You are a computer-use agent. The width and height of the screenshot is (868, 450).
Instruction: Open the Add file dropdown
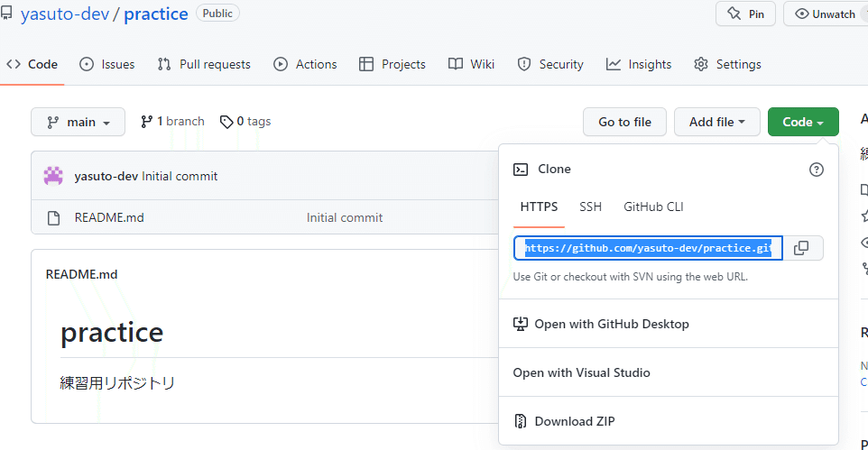point(717,122)
